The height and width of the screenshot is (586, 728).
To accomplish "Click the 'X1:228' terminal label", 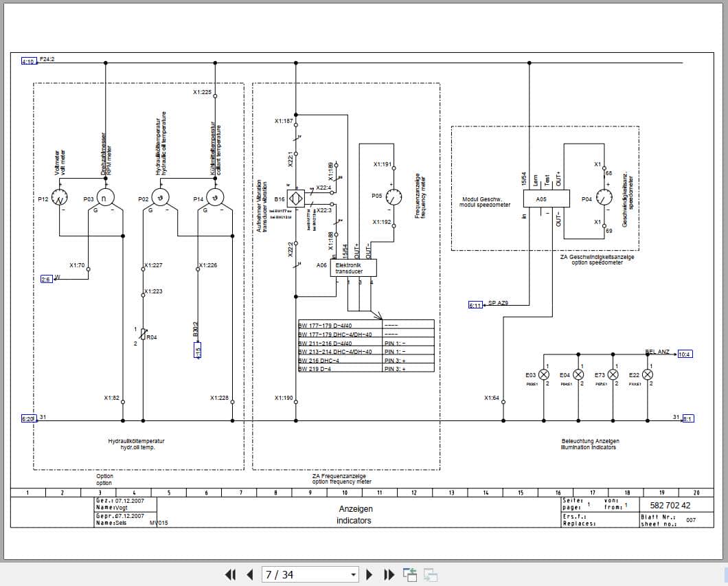I will coord(219,398).
